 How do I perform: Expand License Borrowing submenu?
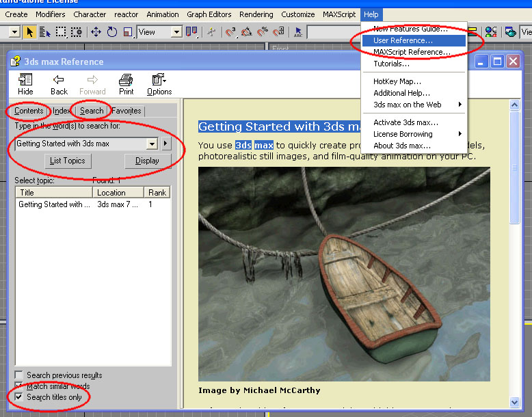point(413,134)
